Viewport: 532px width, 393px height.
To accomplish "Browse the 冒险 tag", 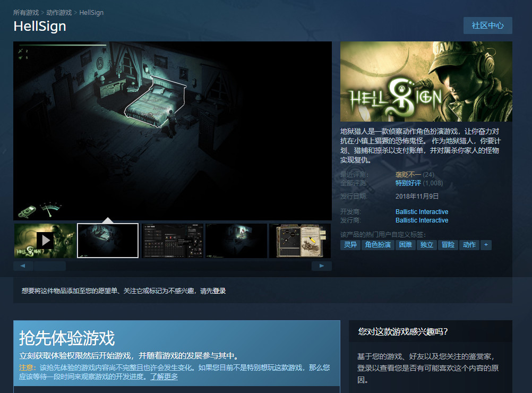I will (449, 245).
